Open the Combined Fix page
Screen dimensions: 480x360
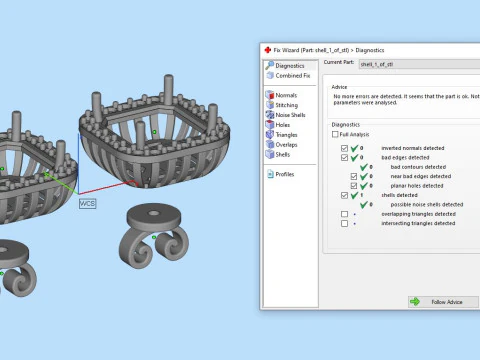pos(293,76)
